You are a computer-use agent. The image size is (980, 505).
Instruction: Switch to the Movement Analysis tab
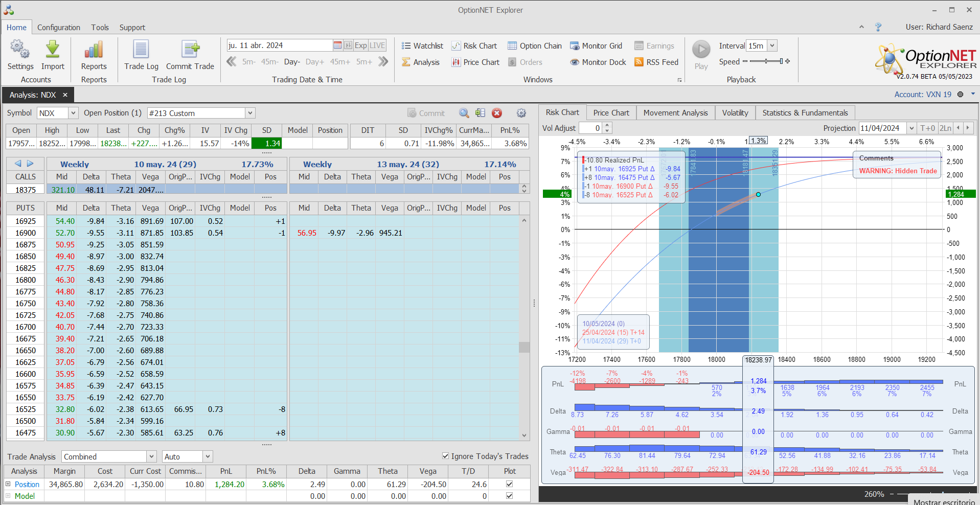(x=675, y=113)
